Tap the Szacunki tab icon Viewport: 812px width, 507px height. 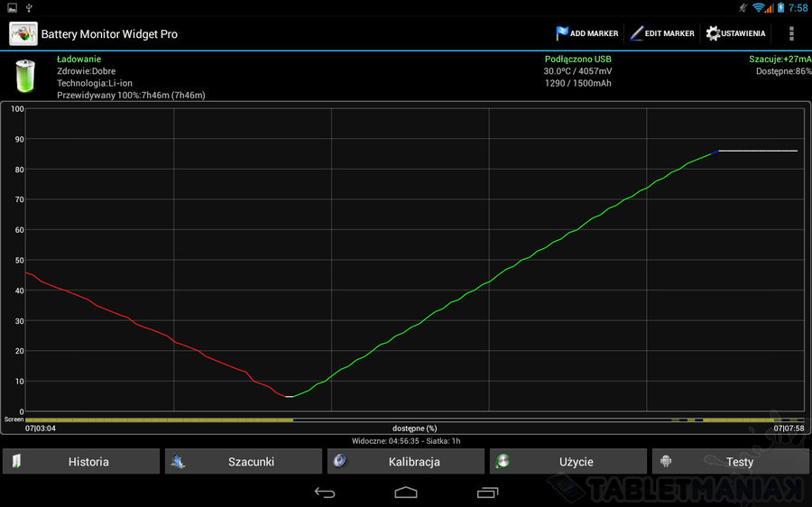[178, 461]
